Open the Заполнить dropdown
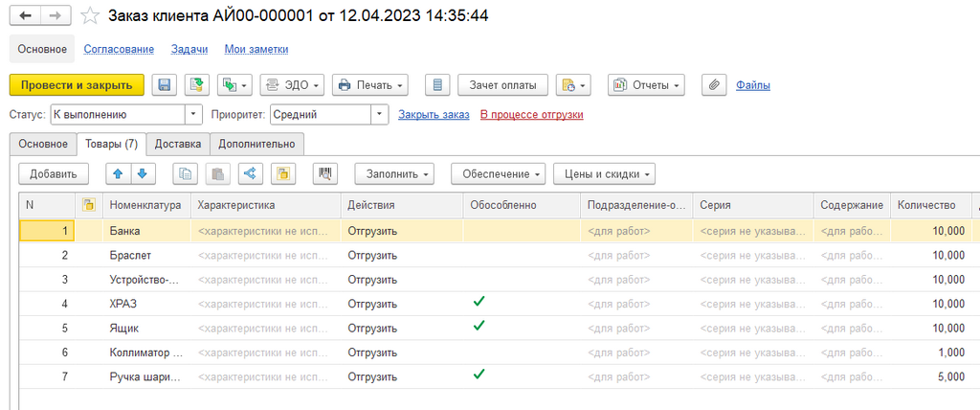Image resolution: width=980 pixels, height=410 pixels. [394, 174]
